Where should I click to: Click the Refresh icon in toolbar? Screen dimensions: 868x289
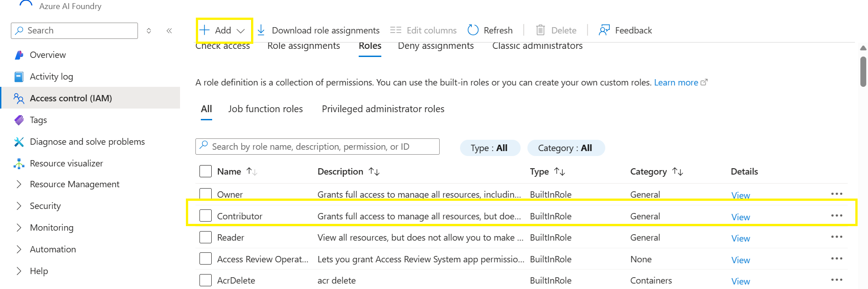(x=473, y=30)
